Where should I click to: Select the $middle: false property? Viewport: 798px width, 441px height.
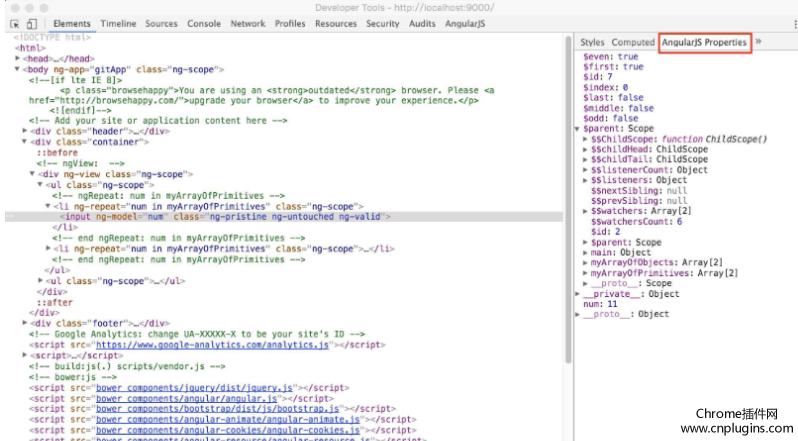coord(618,108)
